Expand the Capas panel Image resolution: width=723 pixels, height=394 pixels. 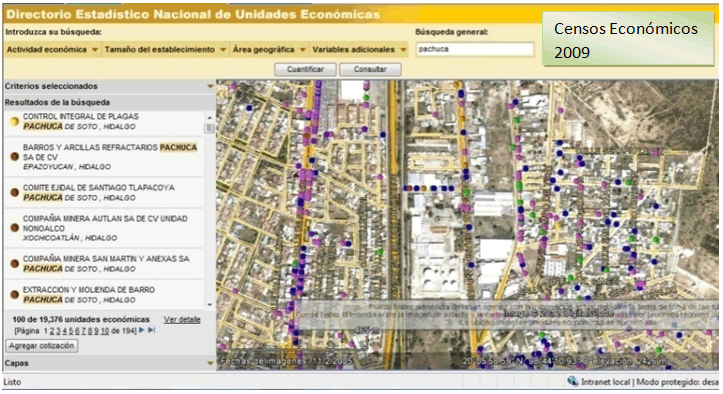[x=210, y=364]
